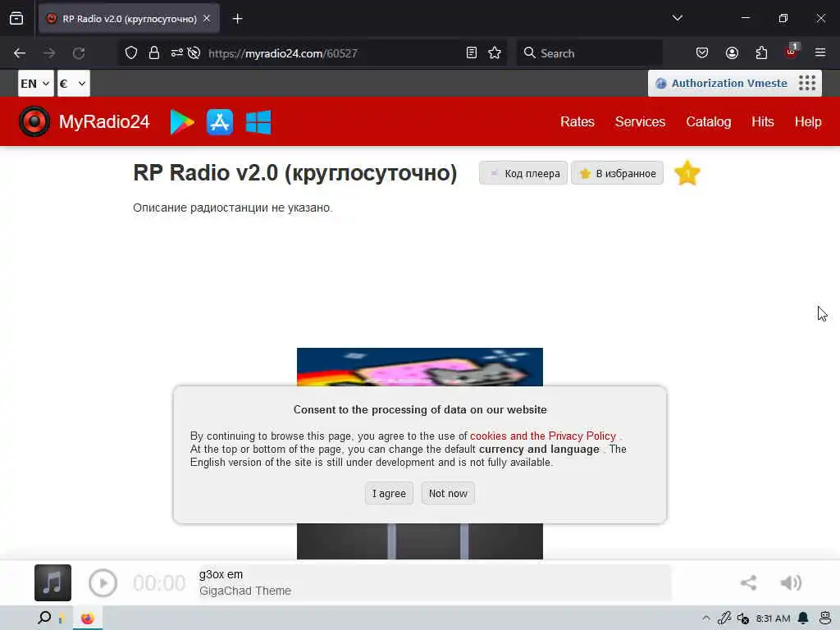Open the extensions puzzle icon

click(761, 53)
